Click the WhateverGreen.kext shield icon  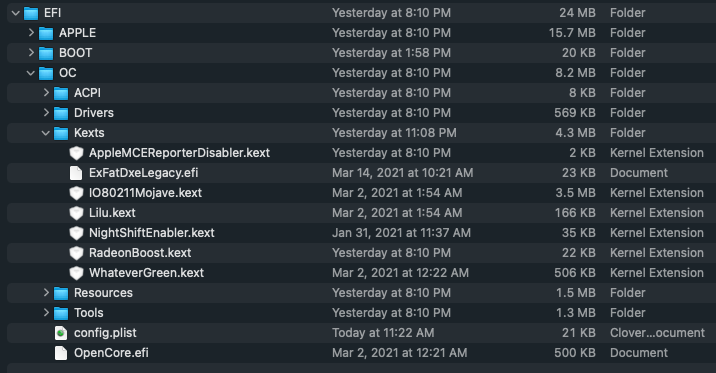[76, 273]
